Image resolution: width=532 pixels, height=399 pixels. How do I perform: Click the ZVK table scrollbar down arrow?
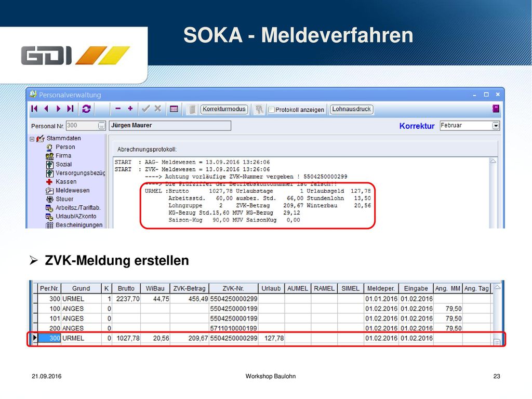tap(497, 342)
